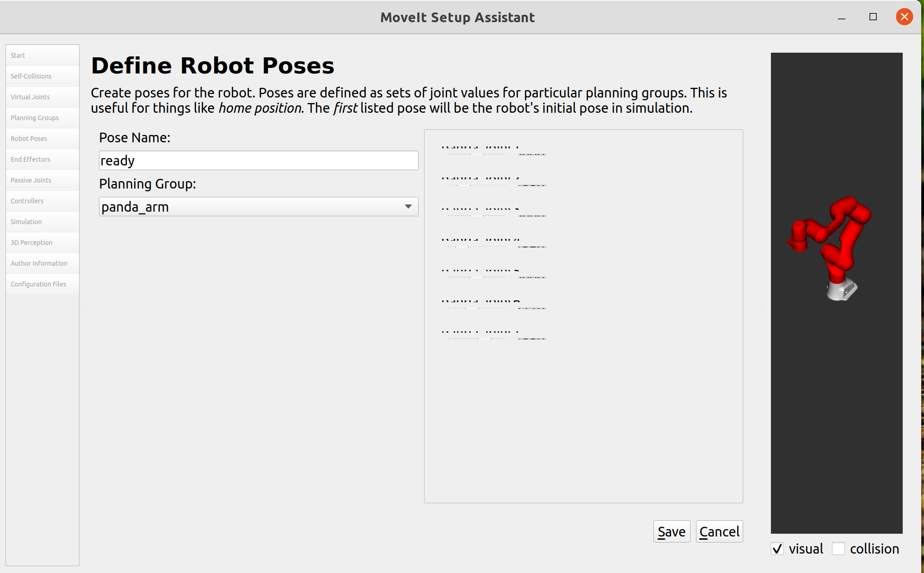
Task: Select the 3D Perception step
Action: click(42, 242)
